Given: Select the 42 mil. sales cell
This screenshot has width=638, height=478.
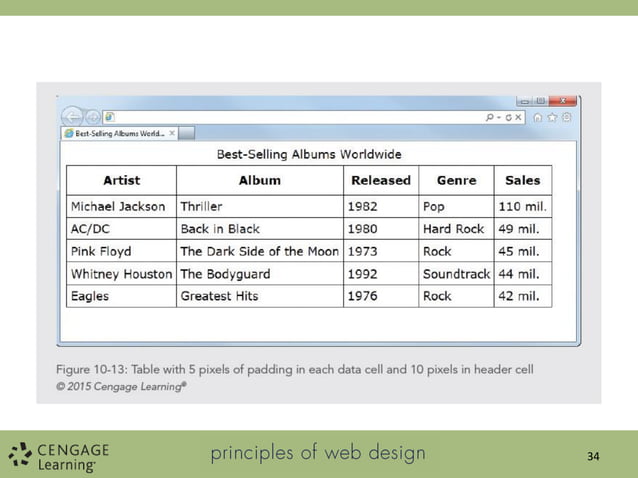Looking at the screenshot, I should tap(523, 296).
